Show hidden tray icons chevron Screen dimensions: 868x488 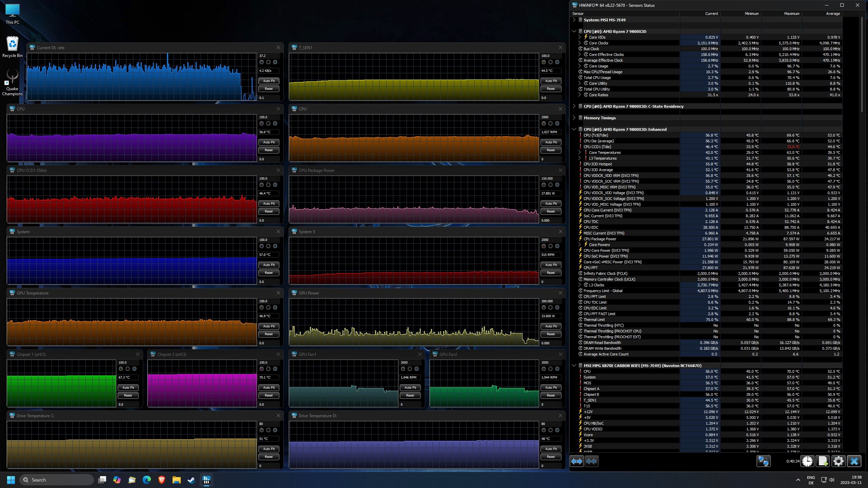(x=798, y=480)
